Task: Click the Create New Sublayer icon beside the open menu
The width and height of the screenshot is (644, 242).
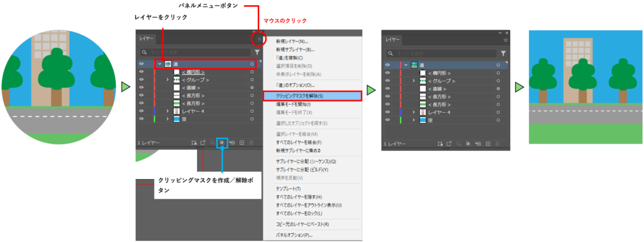Action: coord(232,142)
